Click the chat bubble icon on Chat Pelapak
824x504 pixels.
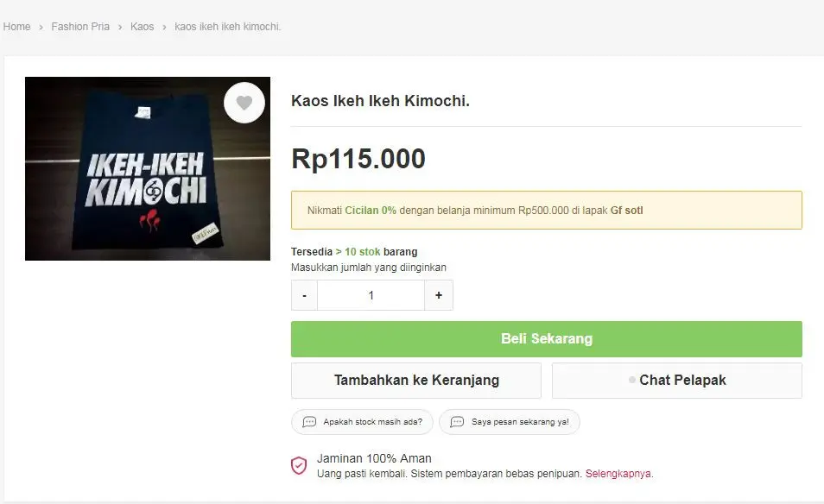633,380
